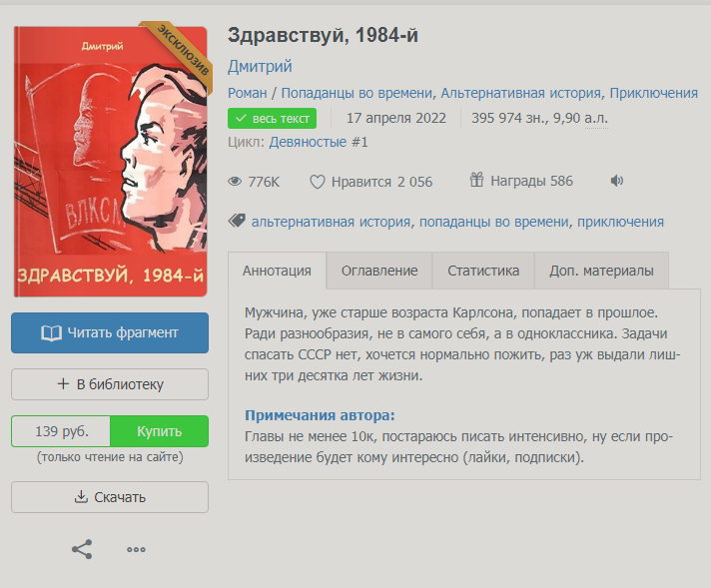The image size is (711, 588).
Task: Select the Аннотация tab
Action: (277, 271)
